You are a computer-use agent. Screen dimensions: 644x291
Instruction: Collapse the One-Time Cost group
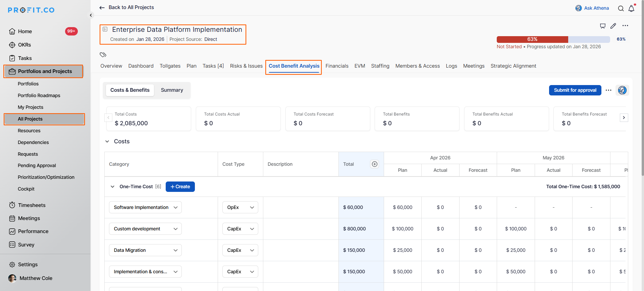[x=112, y=187]
